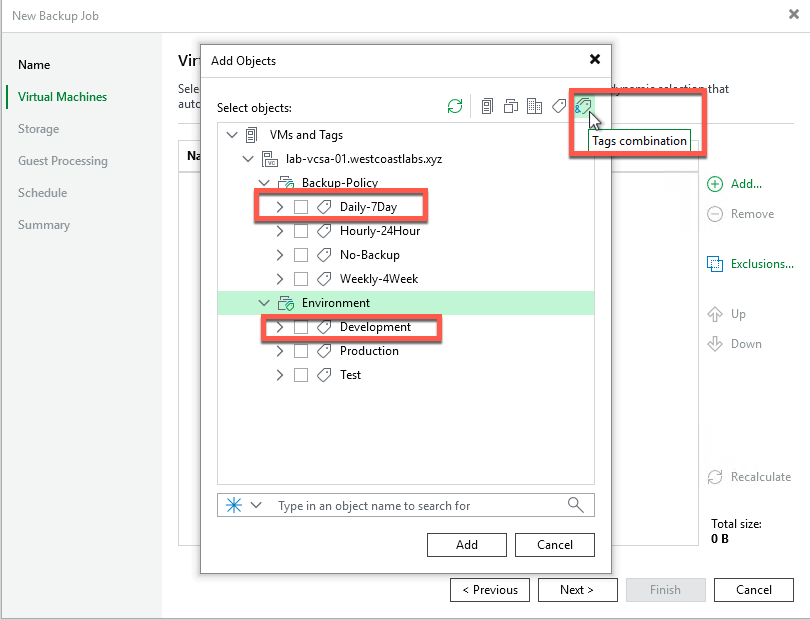This screenshot has width=810, height=620.
Task: Check the Daily-7Day tag checkbox
Action: click(x=301, y=207)
